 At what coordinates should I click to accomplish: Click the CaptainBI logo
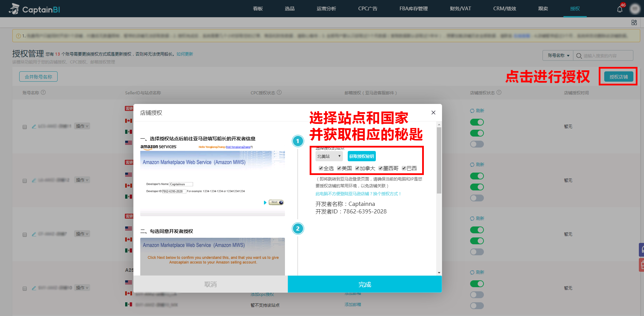tap(34, 9)
